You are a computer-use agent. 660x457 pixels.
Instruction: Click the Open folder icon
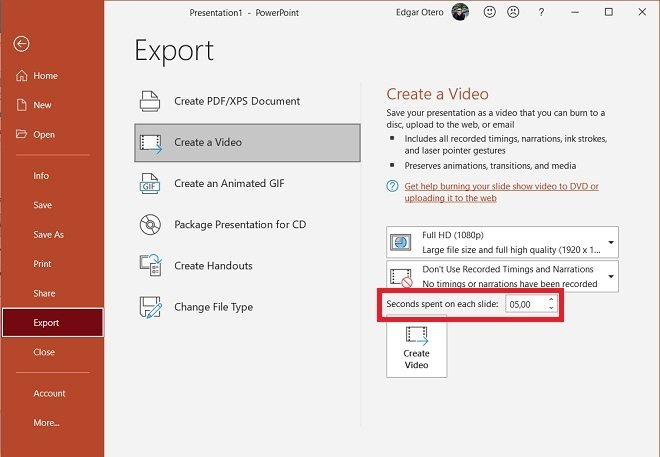tap(21, 134)
